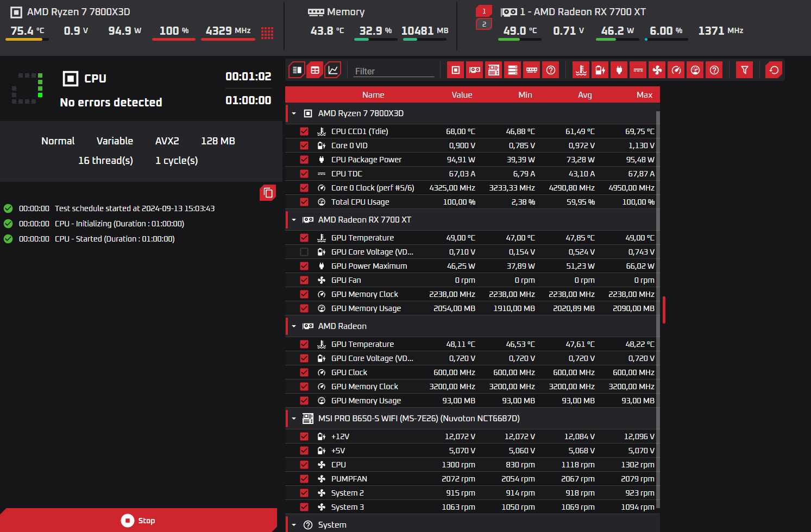The width and height of the screenshot is (811, 532).
Task: Collapse the MSI PRO B650-S WIFI sensor group
Action: [x=294, y=419]
